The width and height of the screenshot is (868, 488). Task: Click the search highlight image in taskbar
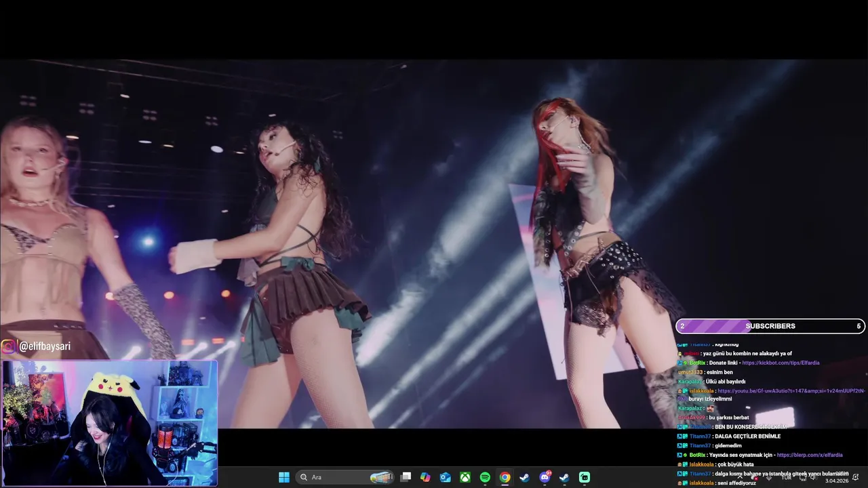coord(381,477)
